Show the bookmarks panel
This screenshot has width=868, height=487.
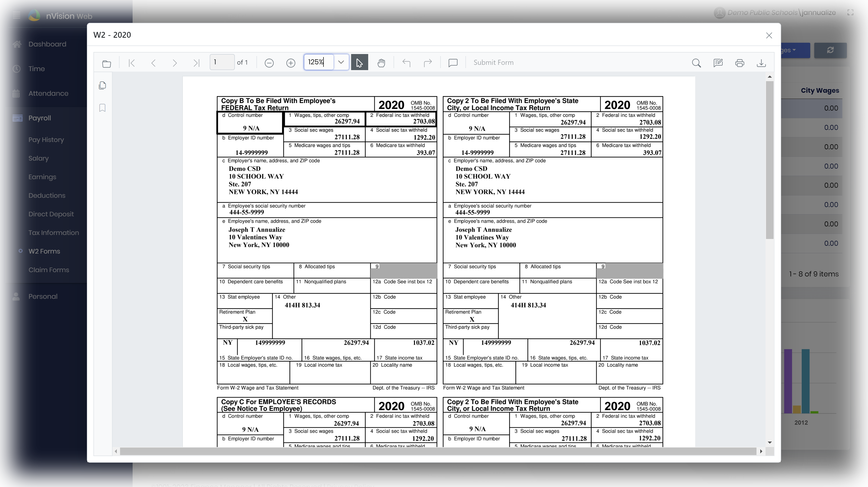point(102,108)
